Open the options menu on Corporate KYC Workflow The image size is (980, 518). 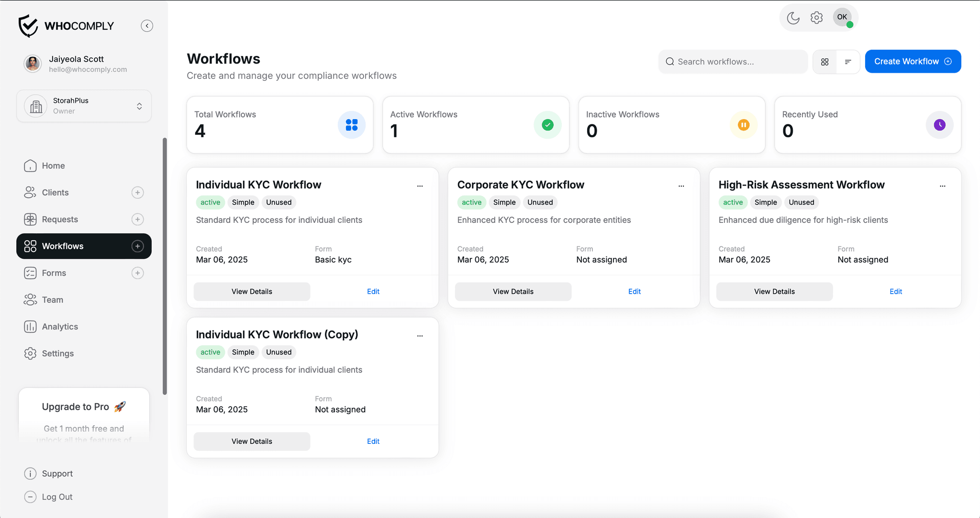point(681,186)
